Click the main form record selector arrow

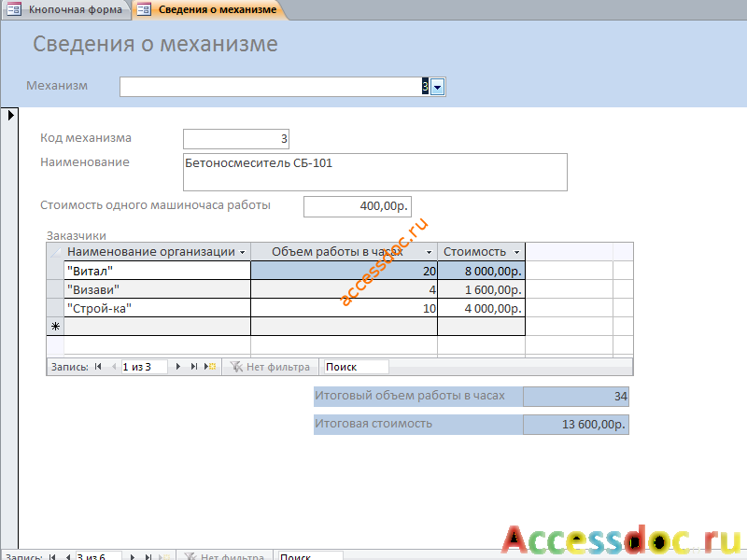10,115
